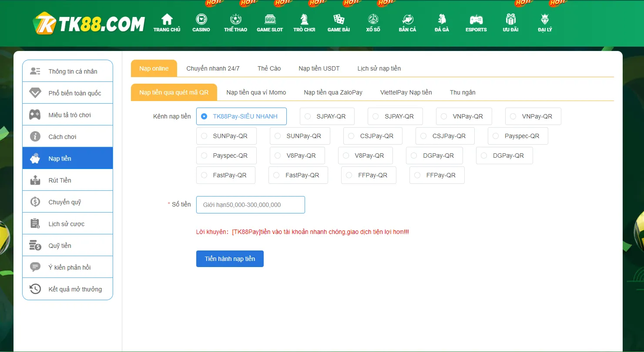
Task: Select the first SJPAY-QR radio option
Action: [327, 116]
